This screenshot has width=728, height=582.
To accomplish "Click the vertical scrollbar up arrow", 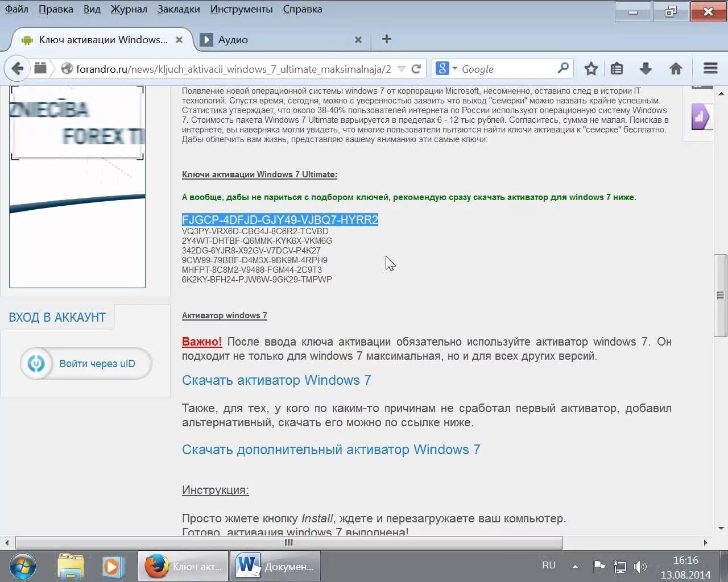I will click(x=721, y=94).
